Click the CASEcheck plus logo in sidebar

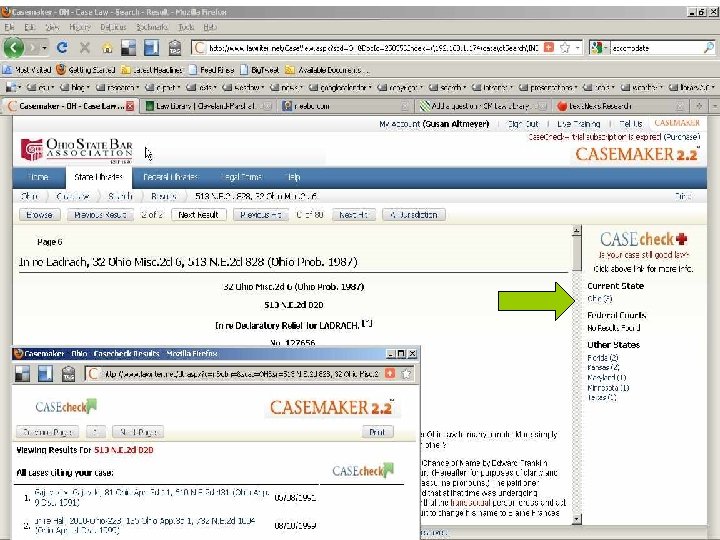tap(643, 239)
